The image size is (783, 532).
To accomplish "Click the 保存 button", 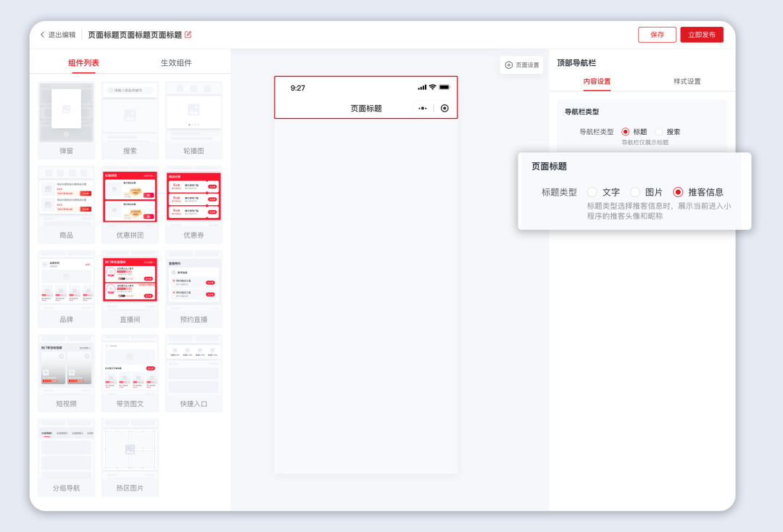I will coord(657,34).
